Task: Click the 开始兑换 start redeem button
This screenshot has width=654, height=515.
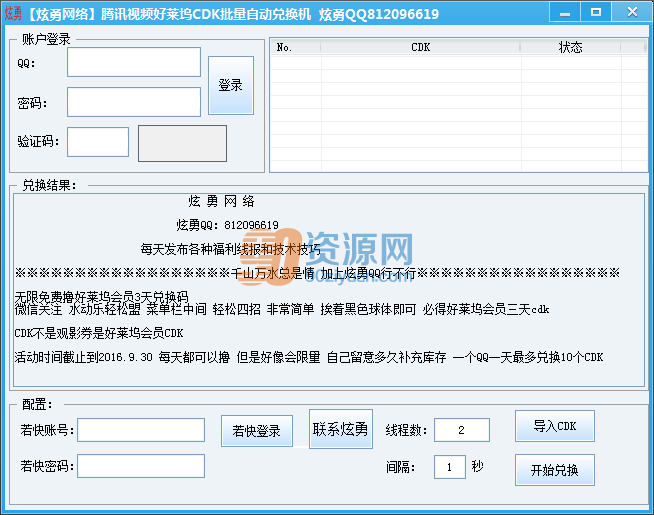Action: tap(555, 470)
